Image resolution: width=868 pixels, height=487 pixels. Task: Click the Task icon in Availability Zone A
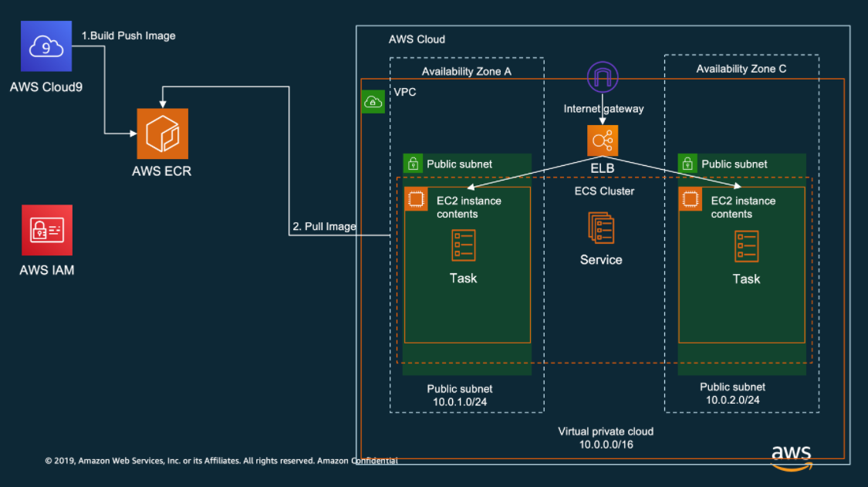coord(464,245)
